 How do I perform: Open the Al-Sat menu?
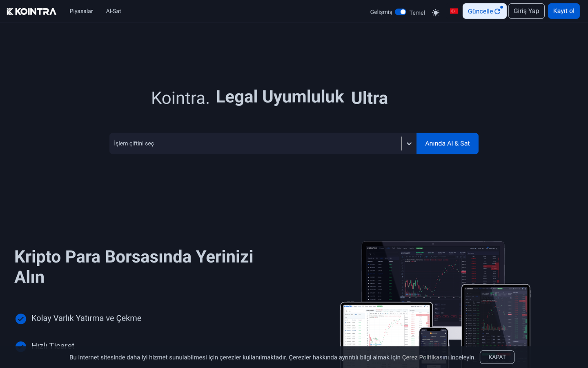pyautogui.click(x=114, y=11)
